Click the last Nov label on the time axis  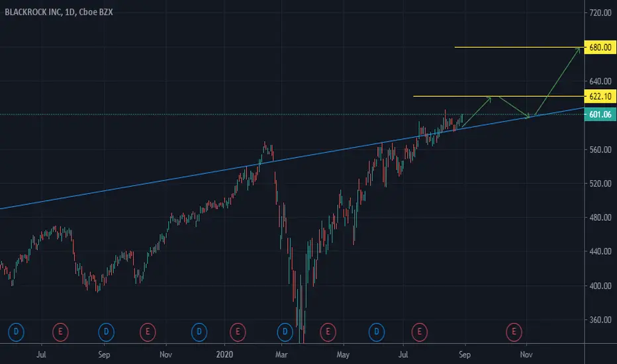pyautogui.click(x=526, y=355)
